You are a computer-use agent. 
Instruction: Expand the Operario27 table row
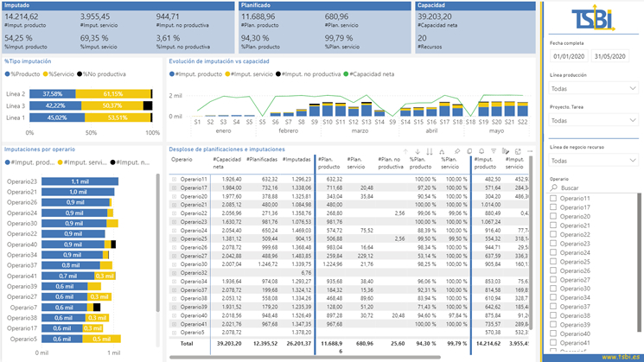click(x=174, y=256)
